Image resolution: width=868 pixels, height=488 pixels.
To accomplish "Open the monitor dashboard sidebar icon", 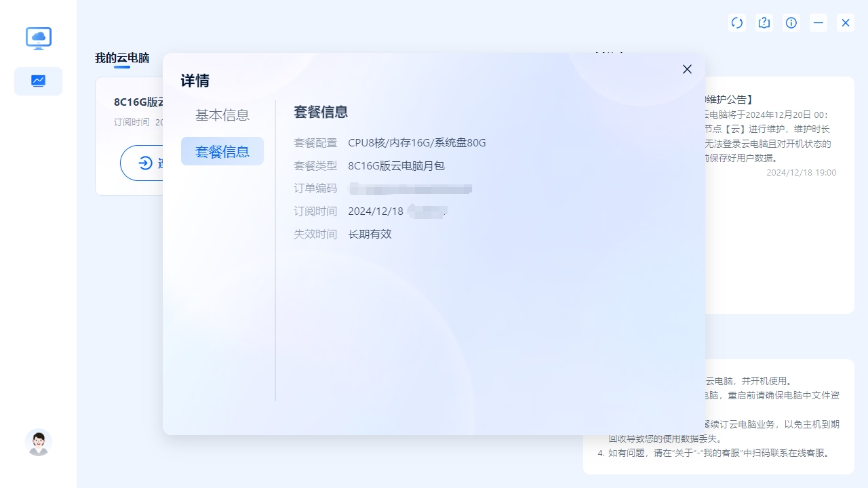I will click(38, 81).
